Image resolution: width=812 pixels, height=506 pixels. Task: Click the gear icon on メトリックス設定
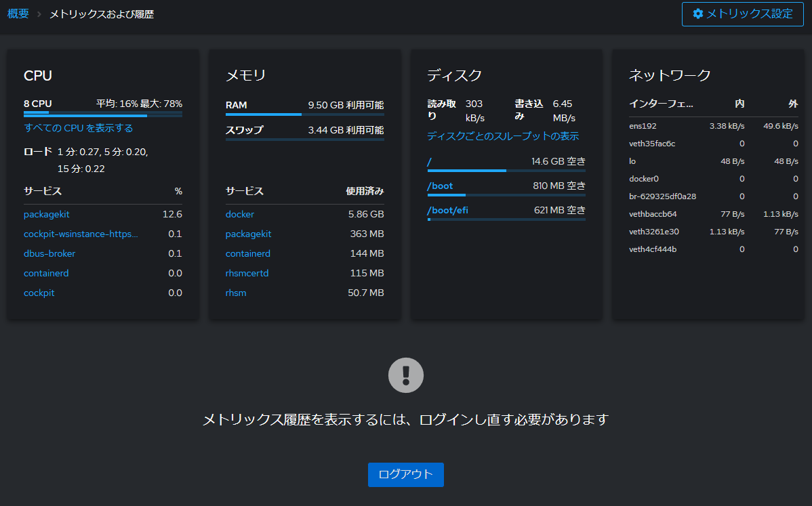click(x=698, y=14)
